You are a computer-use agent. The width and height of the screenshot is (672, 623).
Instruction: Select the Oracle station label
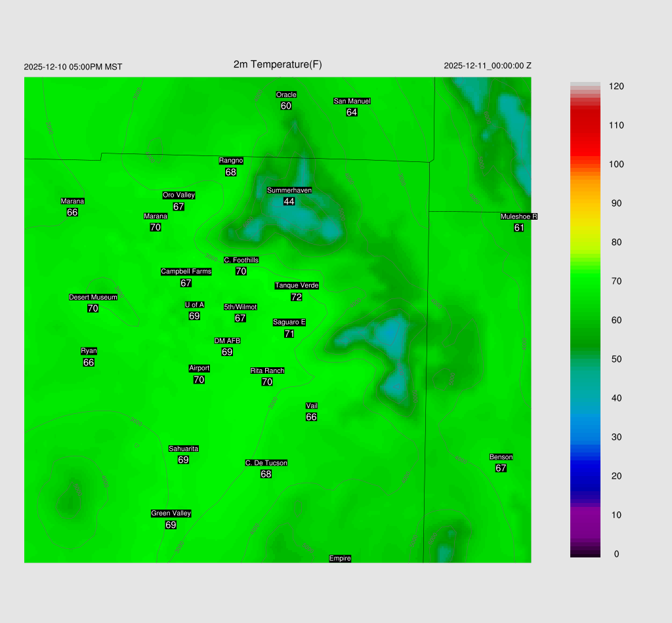click(286, 94)
